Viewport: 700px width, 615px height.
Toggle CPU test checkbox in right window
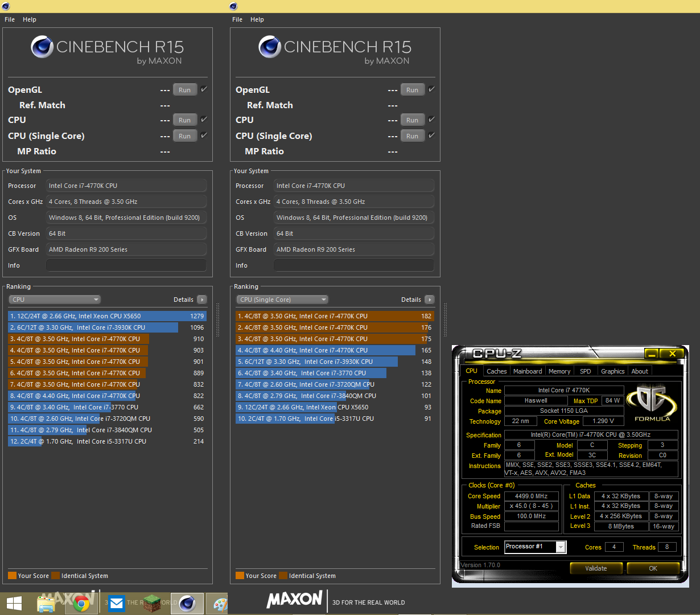click(431, 120)
